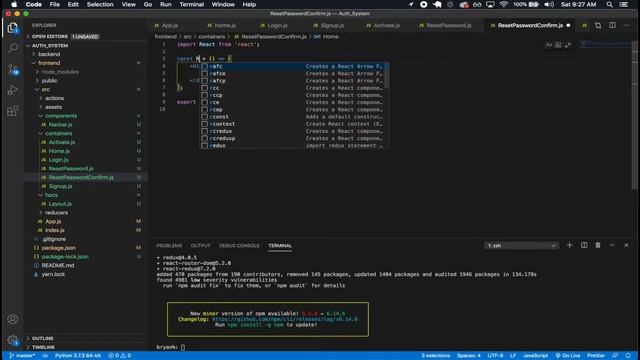
Task: Open the notifications bell in status bar
Action: click(628, 356)
